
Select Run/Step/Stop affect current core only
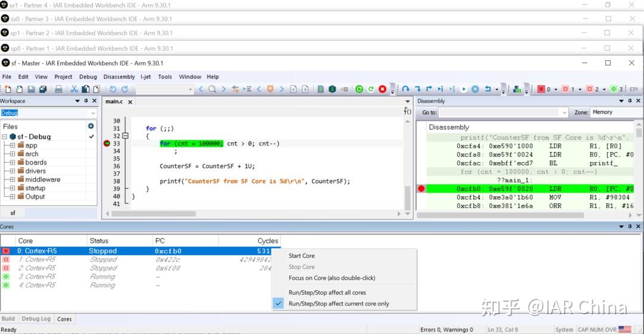(339, 304)
